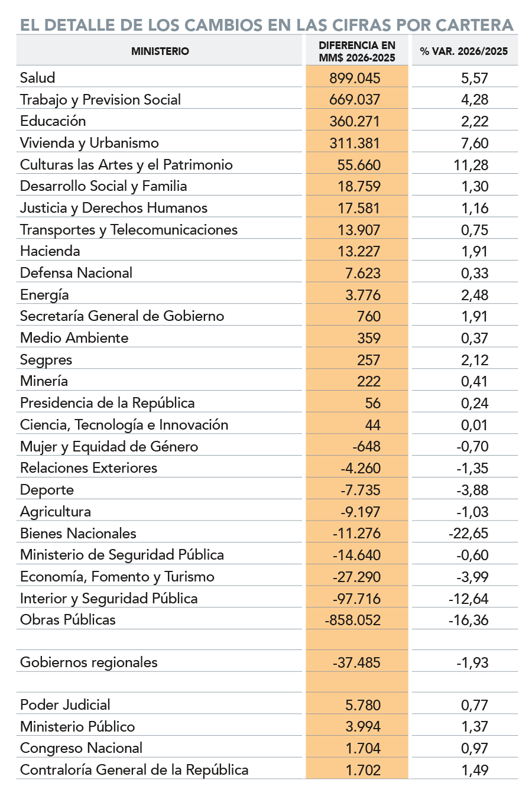Viewport: 532px width, 796px height.
Task: Click the Vivienda y Urbanismo percentage 7,60
Action: (x=474, y=143)
